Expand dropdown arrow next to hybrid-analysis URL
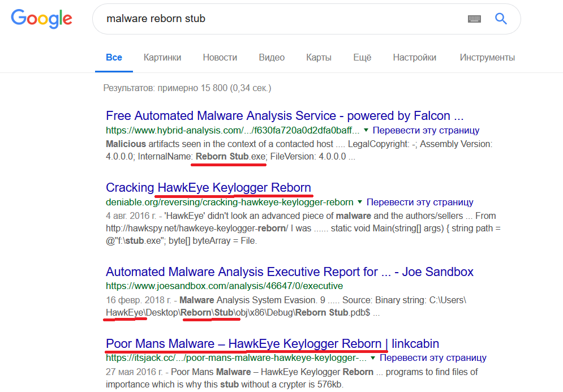 pos(366,130)
